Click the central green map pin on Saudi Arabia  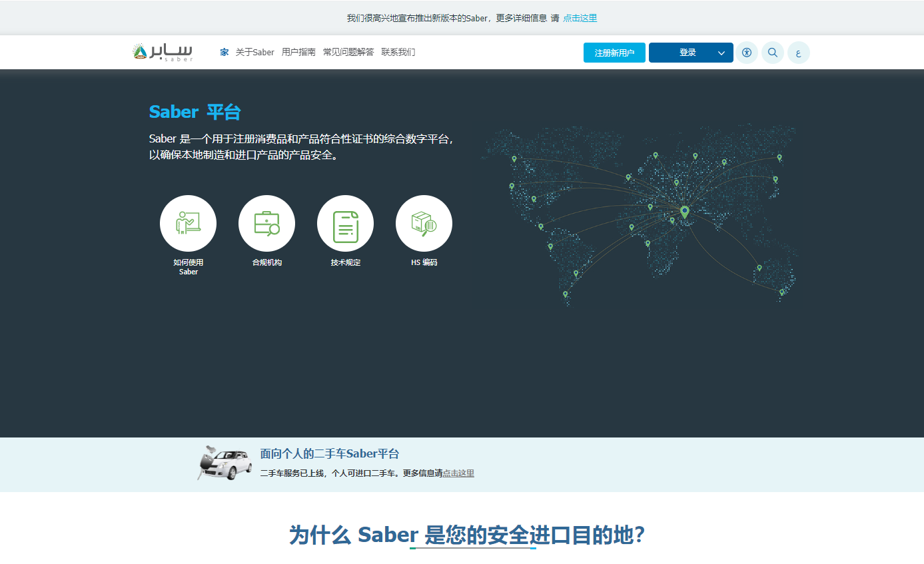684,212
